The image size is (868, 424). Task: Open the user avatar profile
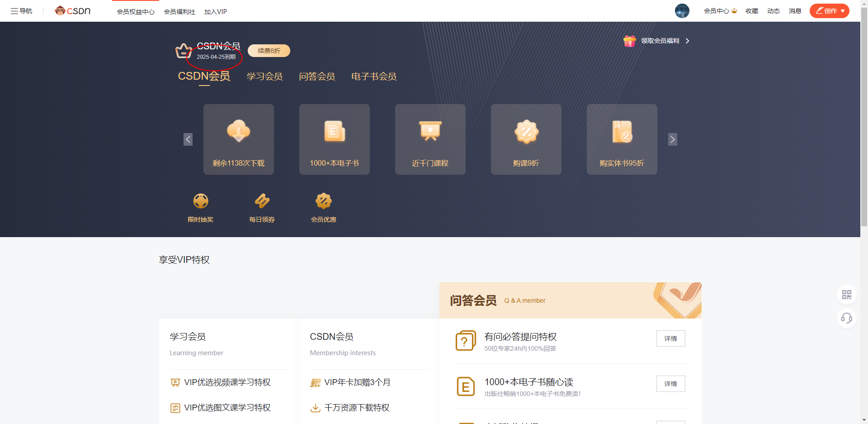682,11
